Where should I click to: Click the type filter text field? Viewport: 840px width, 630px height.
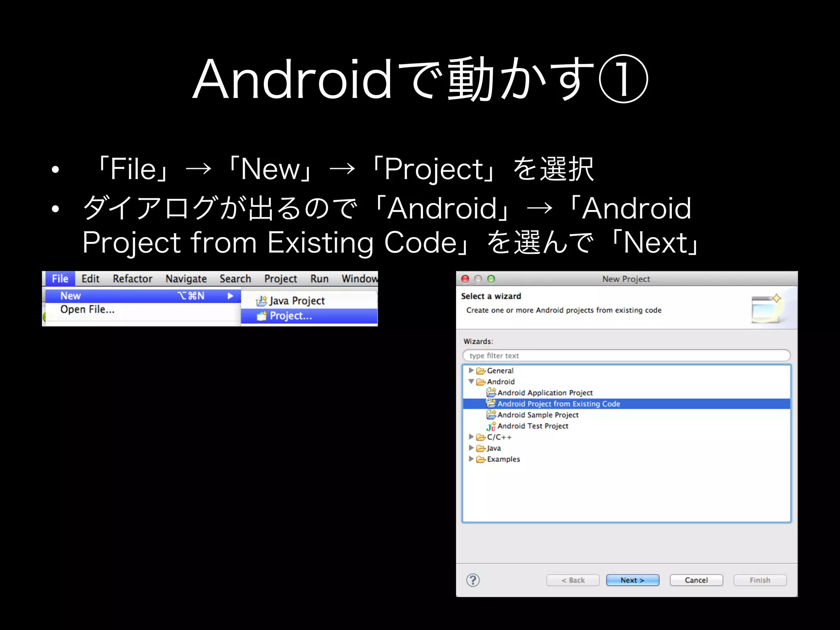coord(626,356)
